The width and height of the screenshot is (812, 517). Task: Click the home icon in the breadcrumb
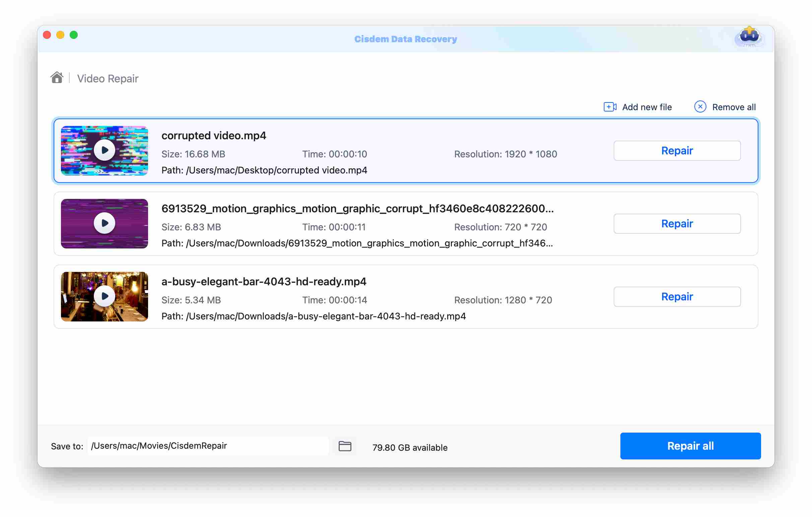coord(57,77)
